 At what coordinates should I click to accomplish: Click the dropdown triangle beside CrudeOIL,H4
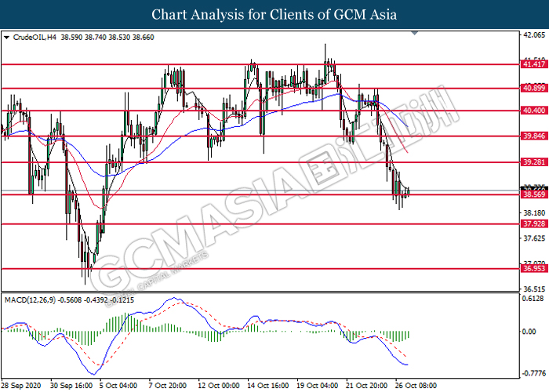click(6, 38)
